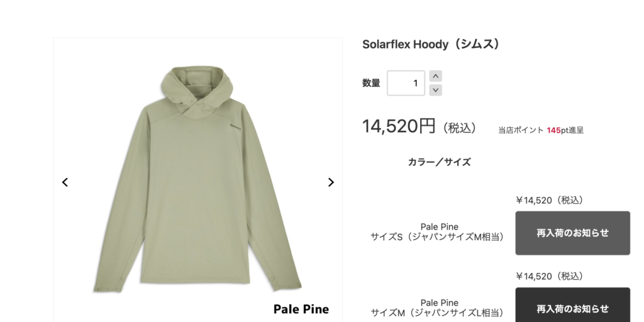Click the Pale Pine caption on the image
Image resolution: width=644 pixels, height=322 pixels.
pyautogui.click(x=301, y=309)
